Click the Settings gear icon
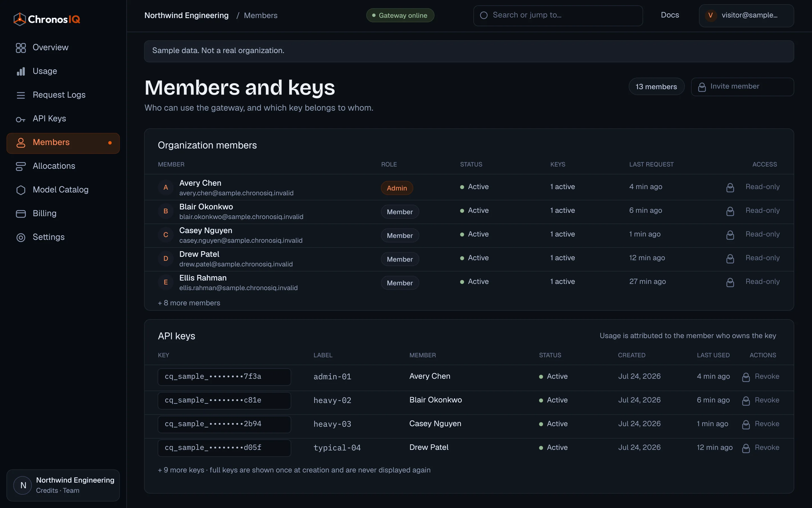The height and width of the screenshot is (508, 812). [x=21, y=238]
